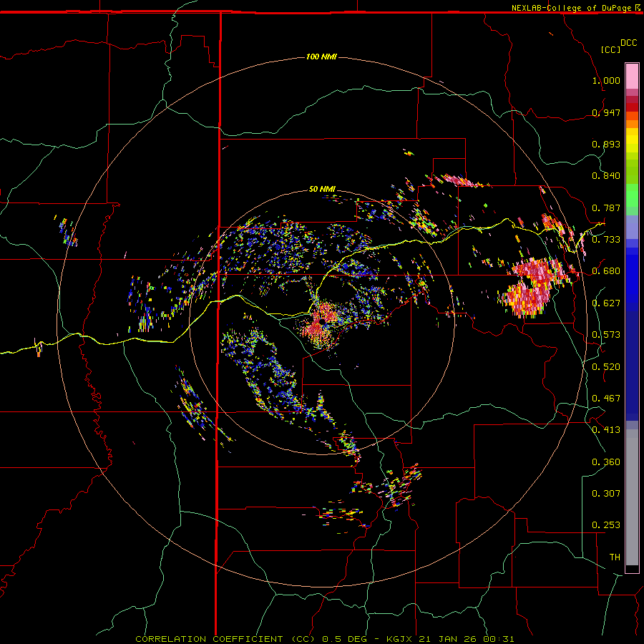Viewport: 644px width, 644px height.
Task: Click the 0.467 color scale value
Action: coord(606,399)
